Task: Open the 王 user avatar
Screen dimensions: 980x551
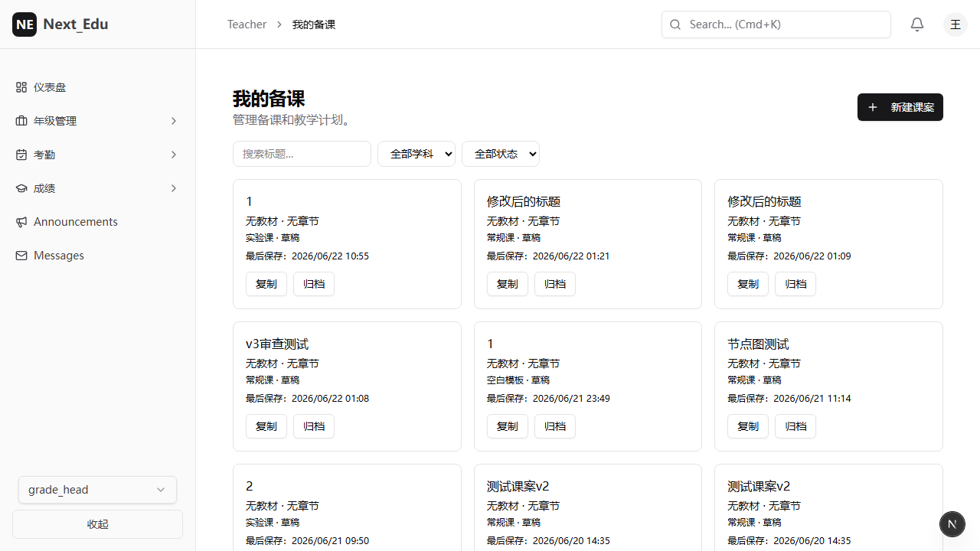Action: pyautogui.click(x=955, y=24)
